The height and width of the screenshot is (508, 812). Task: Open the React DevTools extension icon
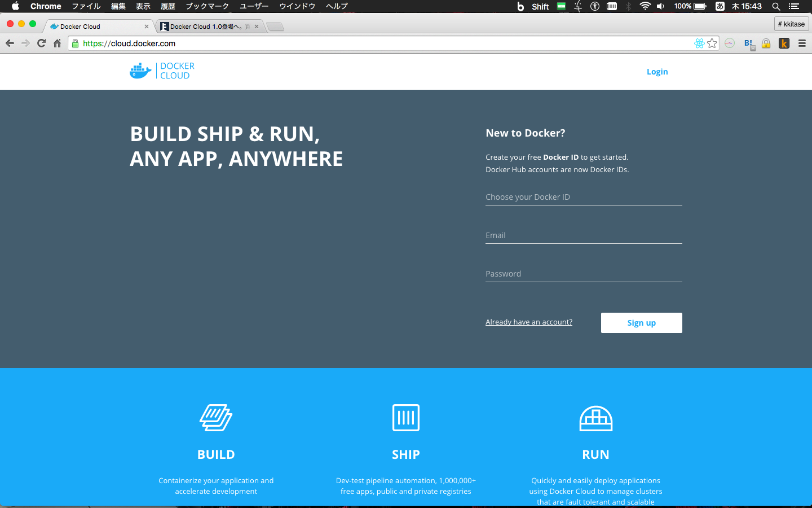699,43
